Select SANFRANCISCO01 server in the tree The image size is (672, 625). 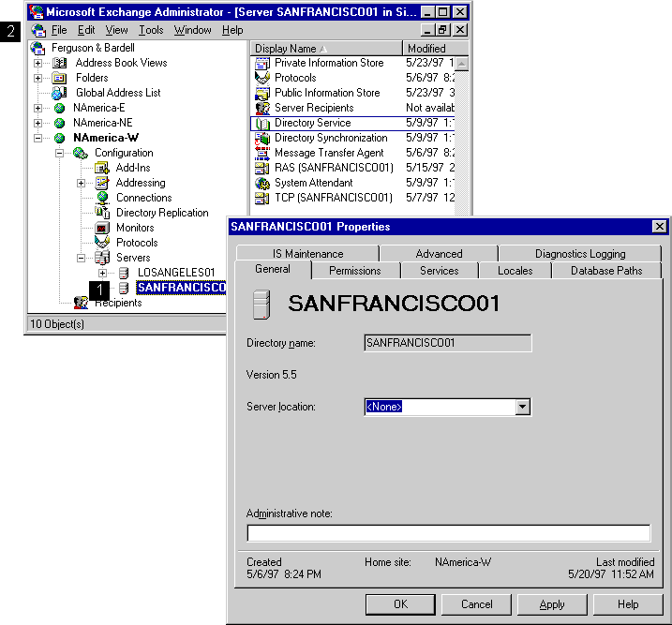181,288
